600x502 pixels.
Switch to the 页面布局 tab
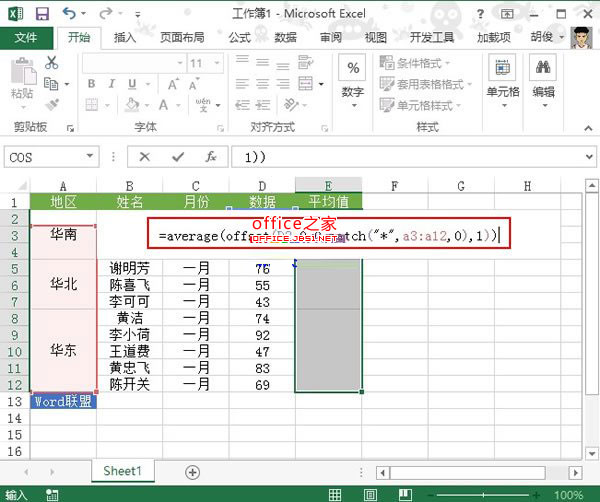click(x=182, y=37)
